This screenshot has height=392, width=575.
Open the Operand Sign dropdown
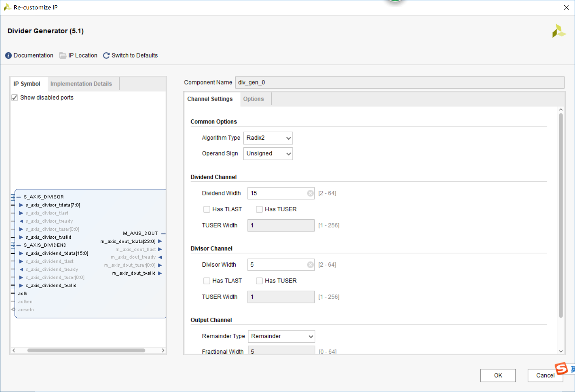click(x=268, y=153)
